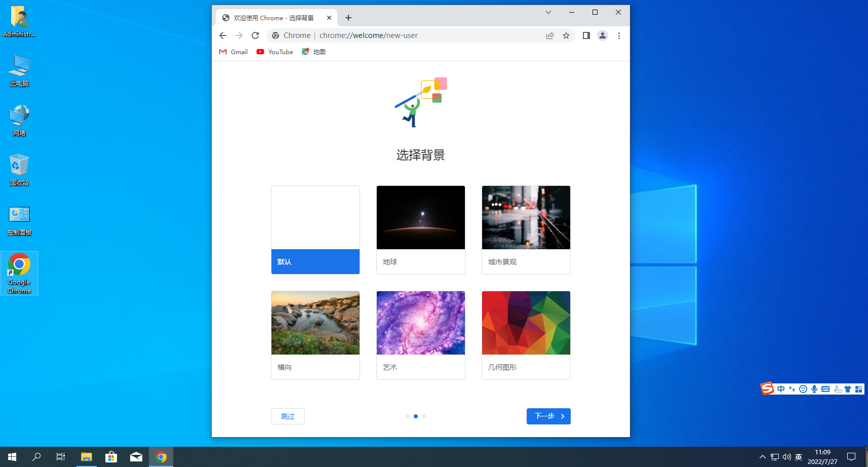Select the 网络 desktop icon
This screenshot has width=868, height=467.
click(19, 121)
